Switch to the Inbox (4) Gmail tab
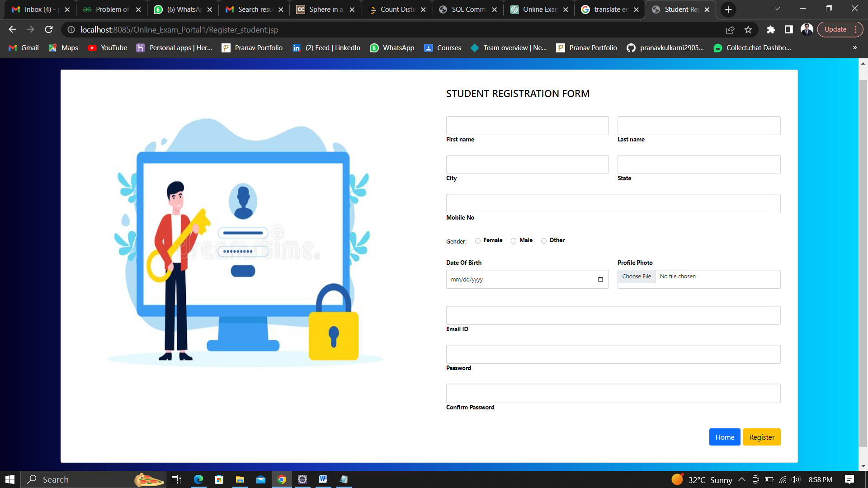 pos(38,9)
